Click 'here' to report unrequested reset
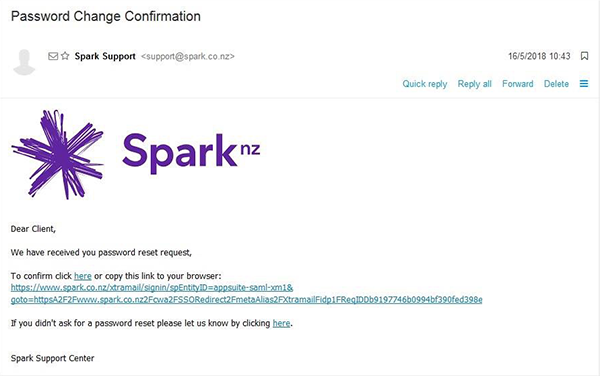 pos(281,323)
